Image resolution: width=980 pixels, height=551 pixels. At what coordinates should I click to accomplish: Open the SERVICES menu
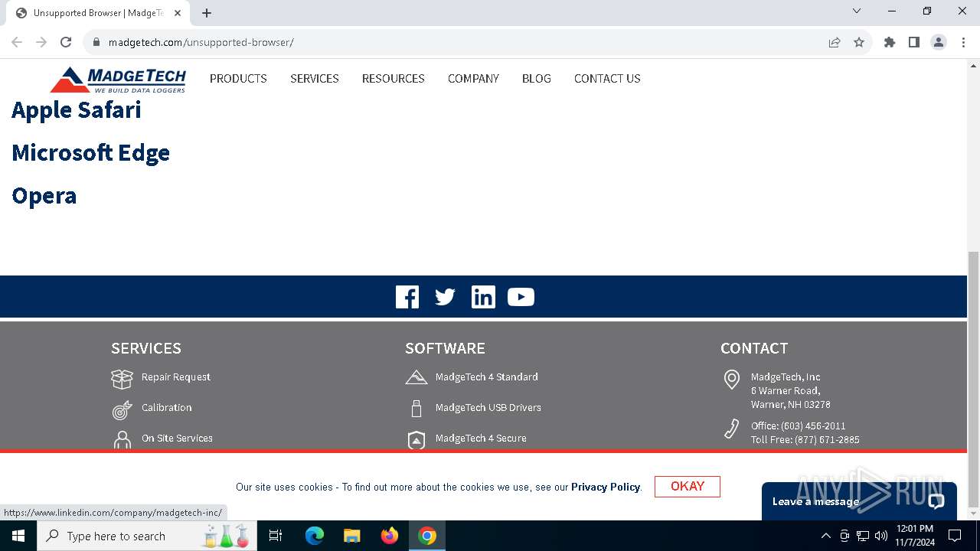[315, 78]
